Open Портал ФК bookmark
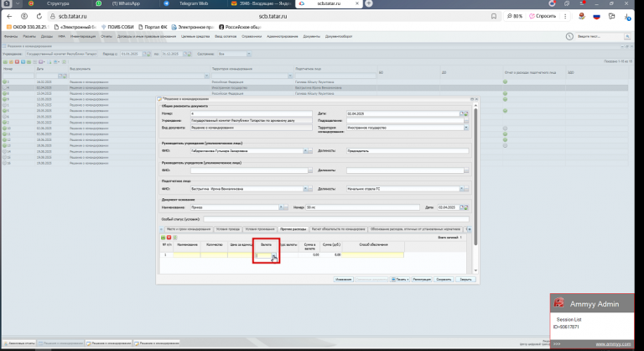This screenshot has width=644, height=351. point(153,27)
